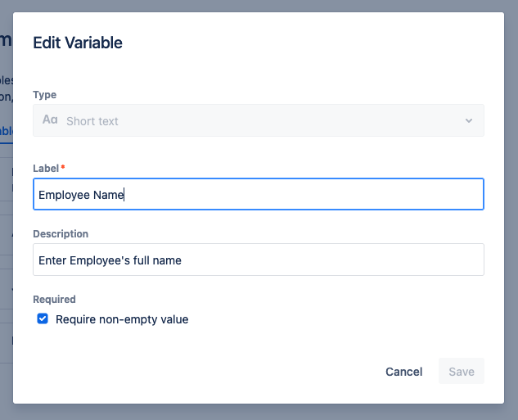The width and height of the screenshot is (518, 420).
Task: Click the Aa short text type icon
Action: point(50,120)
